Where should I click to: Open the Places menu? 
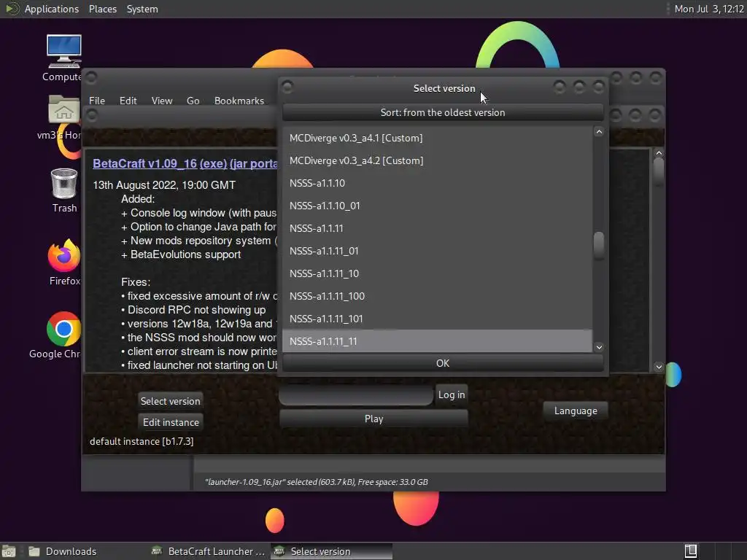pos(102,9)
